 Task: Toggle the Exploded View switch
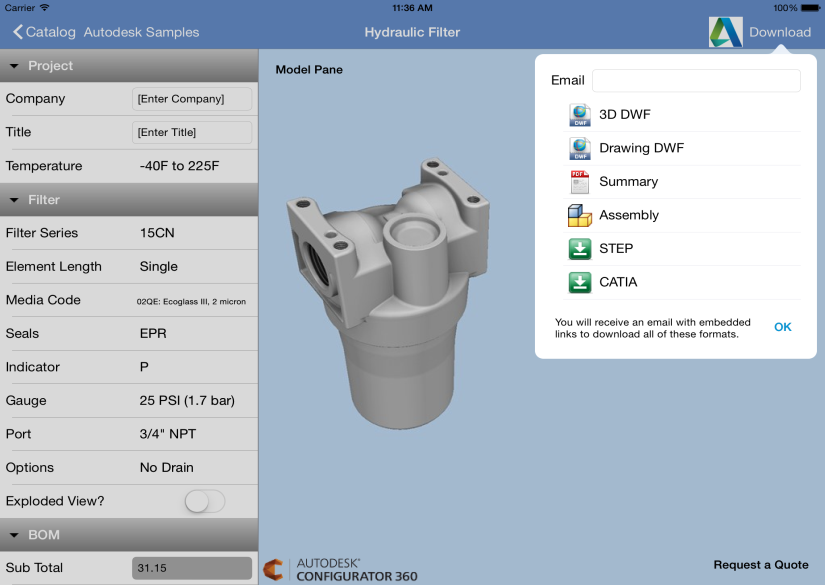point(205,501)
